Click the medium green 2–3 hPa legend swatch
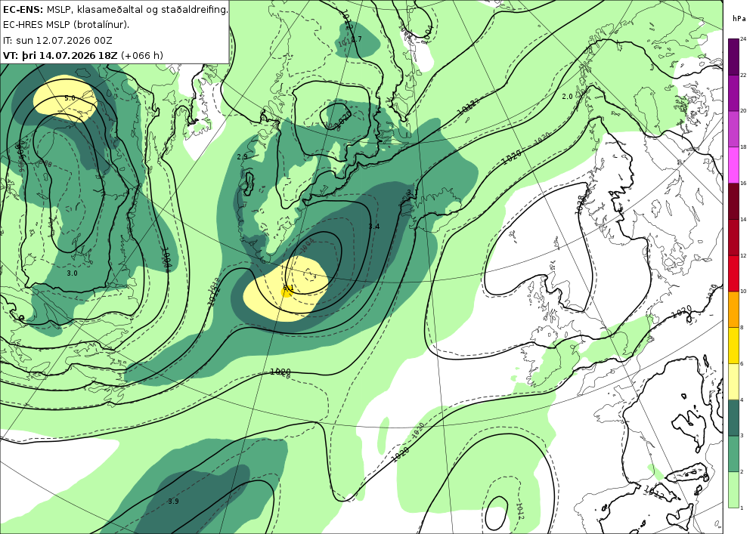 point(733,454)
